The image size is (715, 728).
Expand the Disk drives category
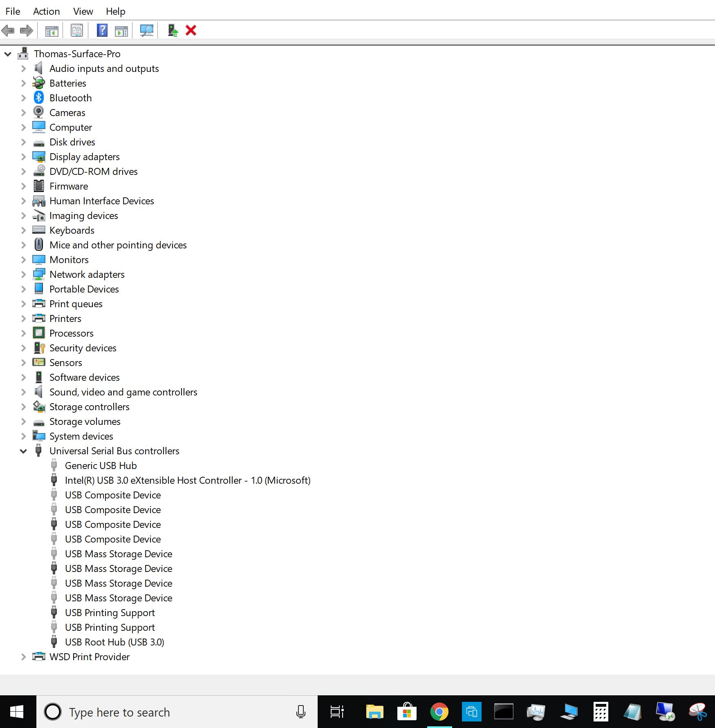click(23, 142)
